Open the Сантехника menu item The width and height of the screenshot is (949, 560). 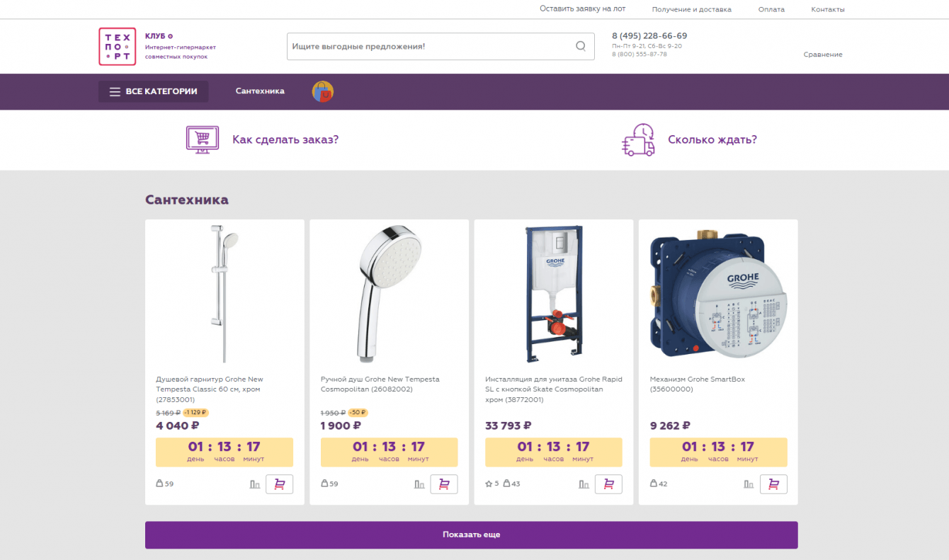[260, 91]
